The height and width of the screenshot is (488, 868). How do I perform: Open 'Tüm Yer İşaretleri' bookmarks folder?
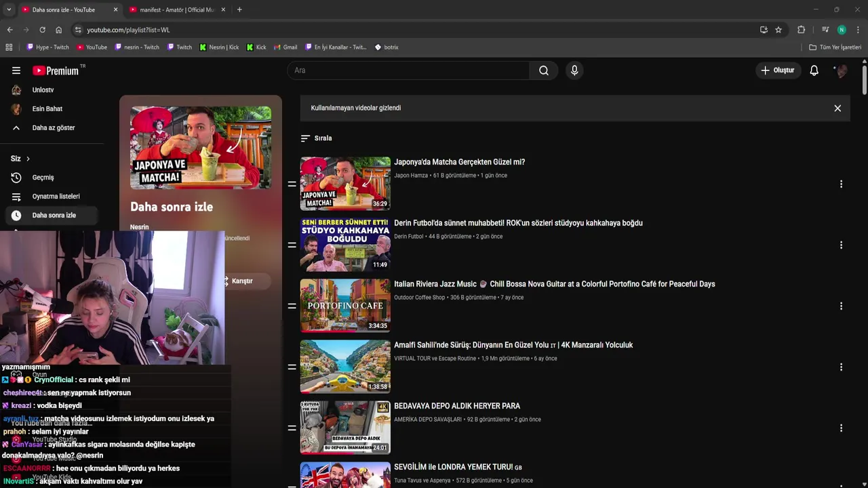coord(835,47)
